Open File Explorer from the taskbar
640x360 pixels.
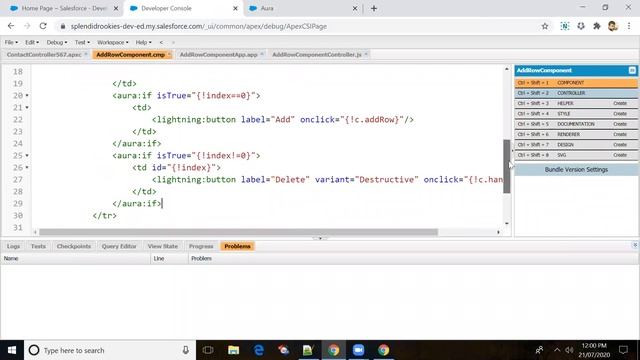pos(233,350)
